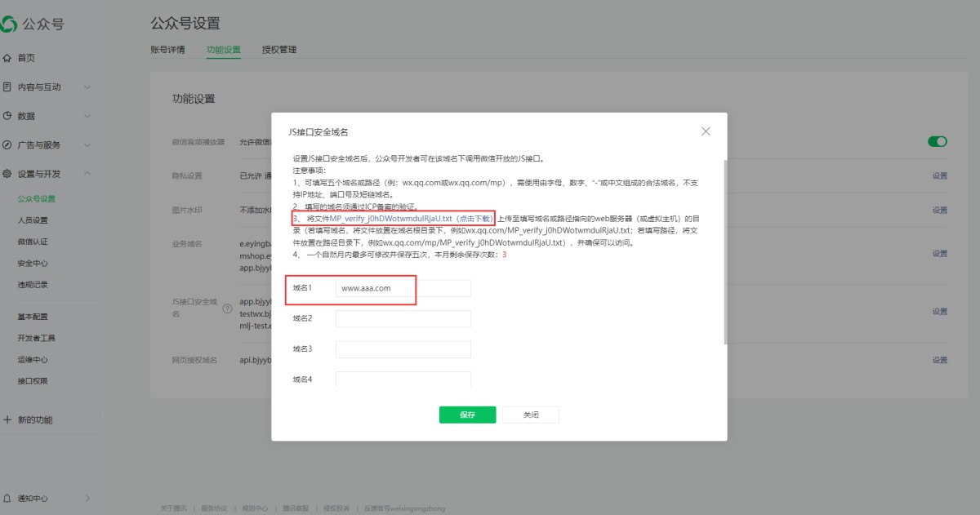The height and width of the screenshot is (515, 980).
Task: Click 设置 link for 图片水印 row
Action: 940,210
